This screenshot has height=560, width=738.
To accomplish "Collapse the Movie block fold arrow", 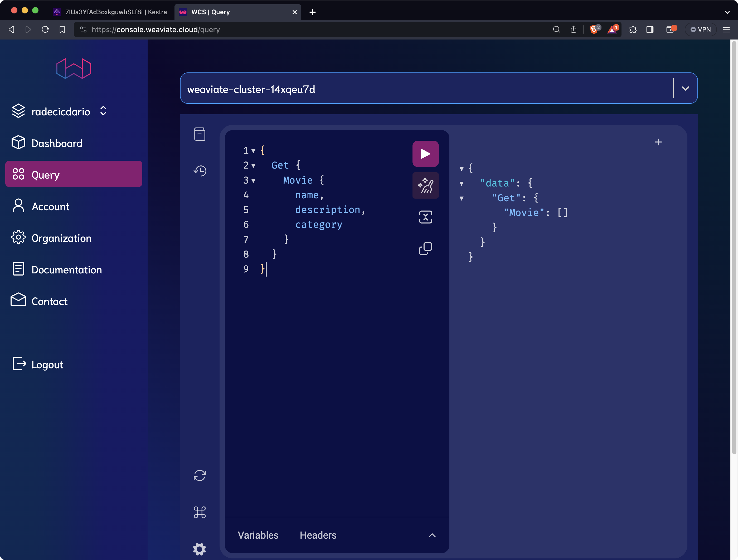I will click(x=253, y=181).
